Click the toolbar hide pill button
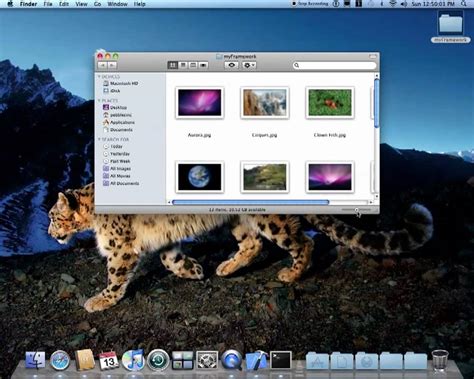 pyautogui.click(x=373, y=56)
